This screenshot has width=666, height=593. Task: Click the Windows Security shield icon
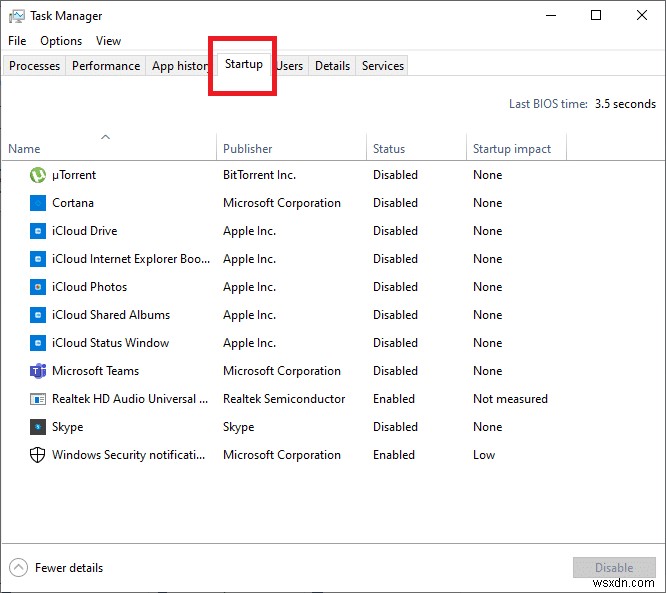coord(38,455)
